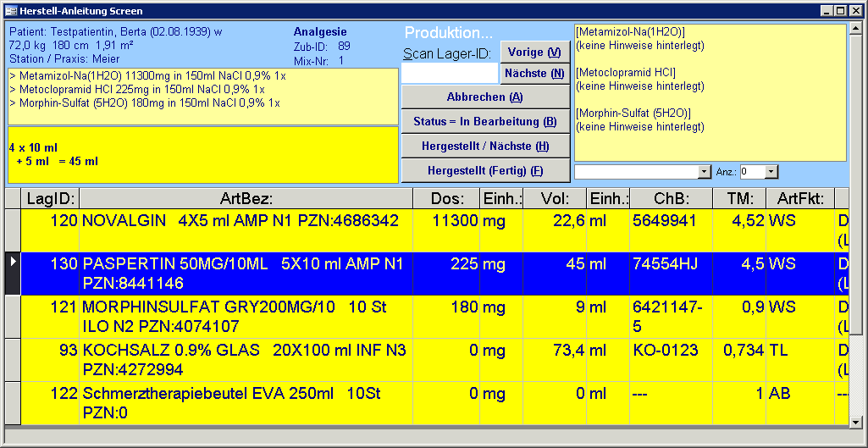Image resolution: width=868 pixels, height=448 pixels.
Task: Click Hergestellt (Fertig) (F) button
Action: (x=485, y=170)
